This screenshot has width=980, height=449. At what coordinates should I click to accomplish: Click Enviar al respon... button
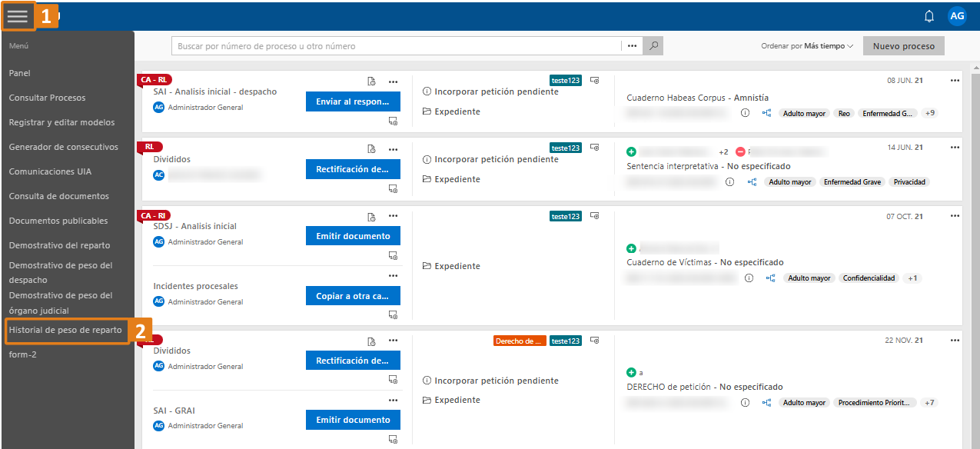[x=353, y=101]
